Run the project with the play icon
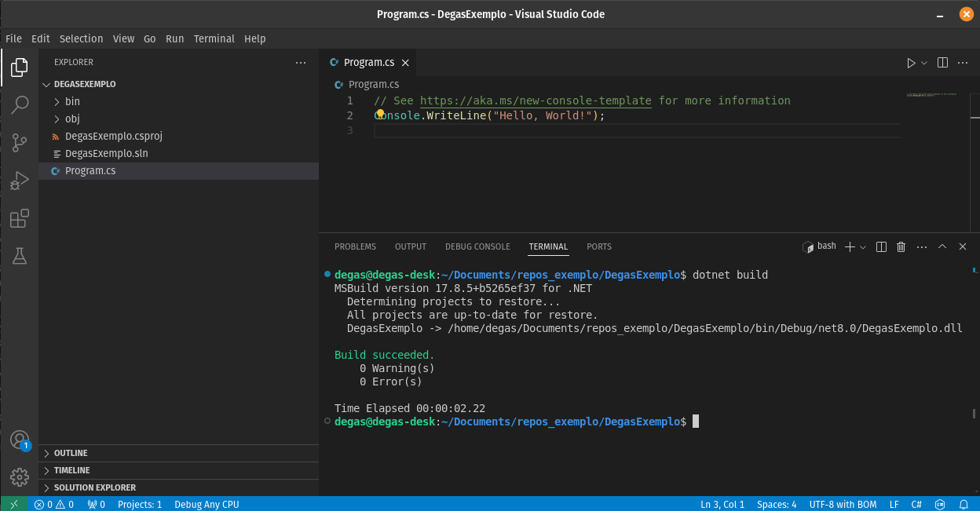The width and height of the screenshot is (980, 511). [x=911, y=63]
